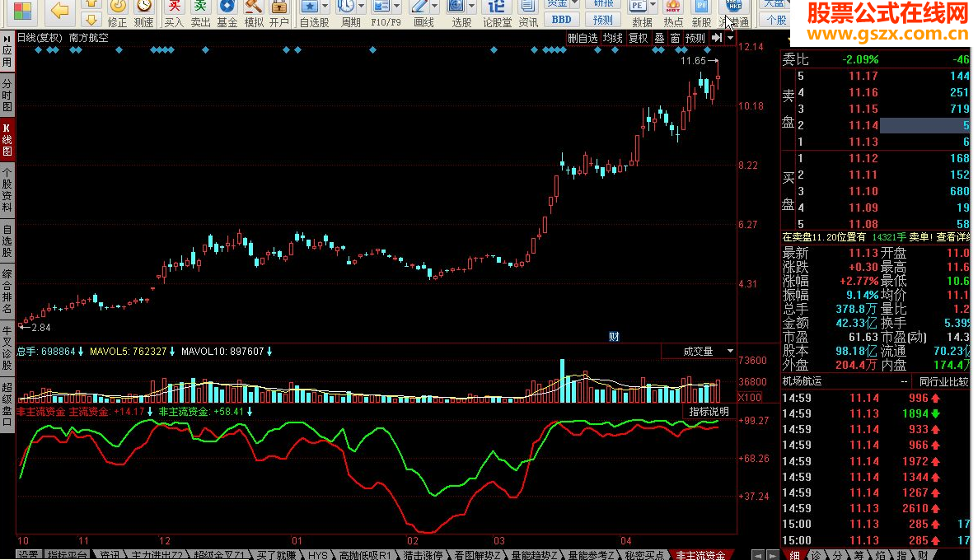Go back with the yellow arrow
978x560 pixels.
click(60, 11)
